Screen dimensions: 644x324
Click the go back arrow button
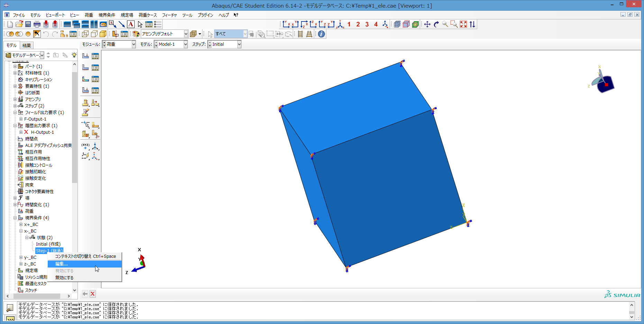coord(85,294)
